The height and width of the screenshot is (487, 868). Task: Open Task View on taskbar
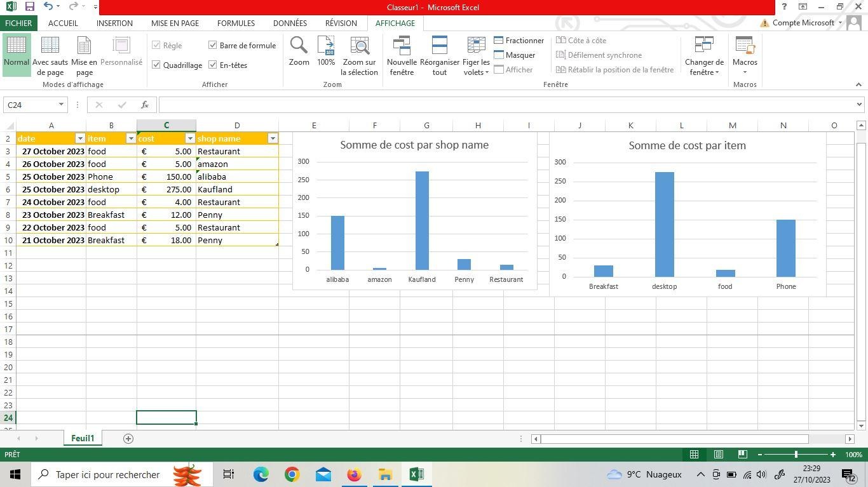(229, 474)
